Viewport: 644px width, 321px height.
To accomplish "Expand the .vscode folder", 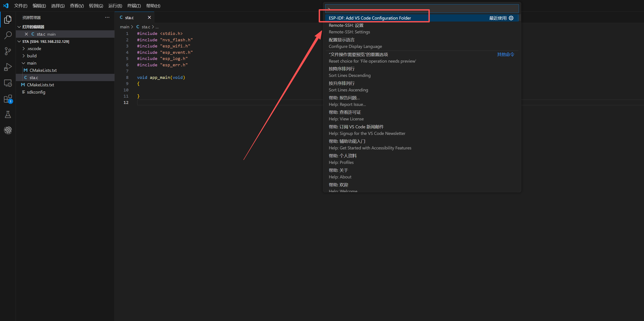I will pos(34,49).
